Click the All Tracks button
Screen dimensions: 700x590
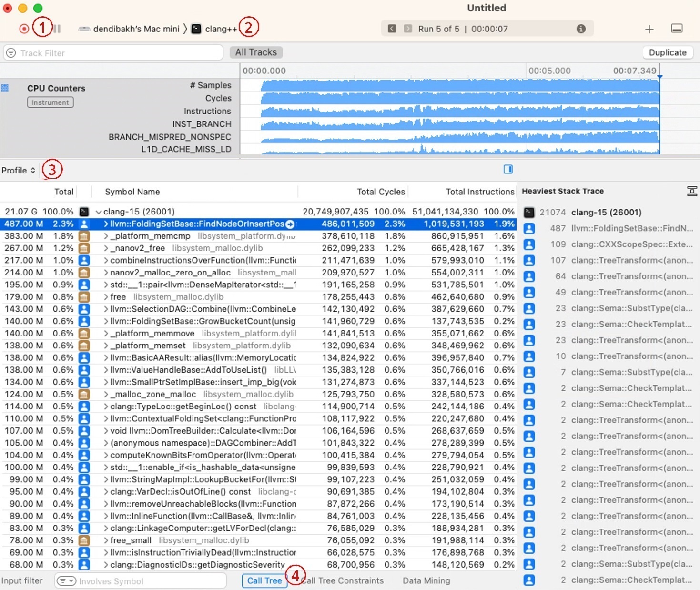coord(256,52)
